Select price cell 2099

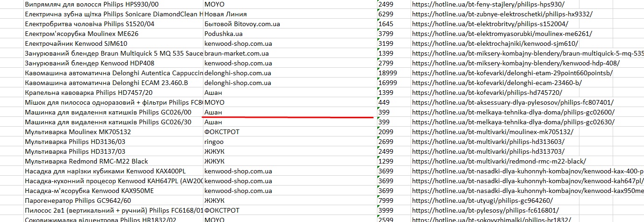(394, 132)
